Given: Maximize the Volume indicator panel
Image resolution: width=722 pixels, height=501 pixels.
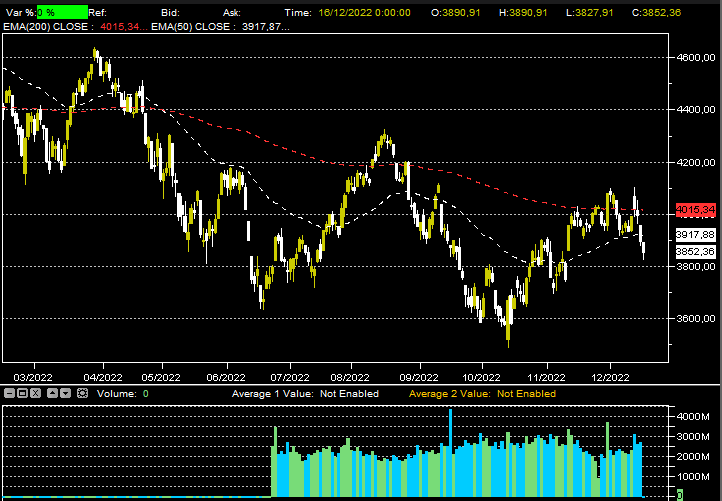Looking at the screenshot, I should (23, 394).
